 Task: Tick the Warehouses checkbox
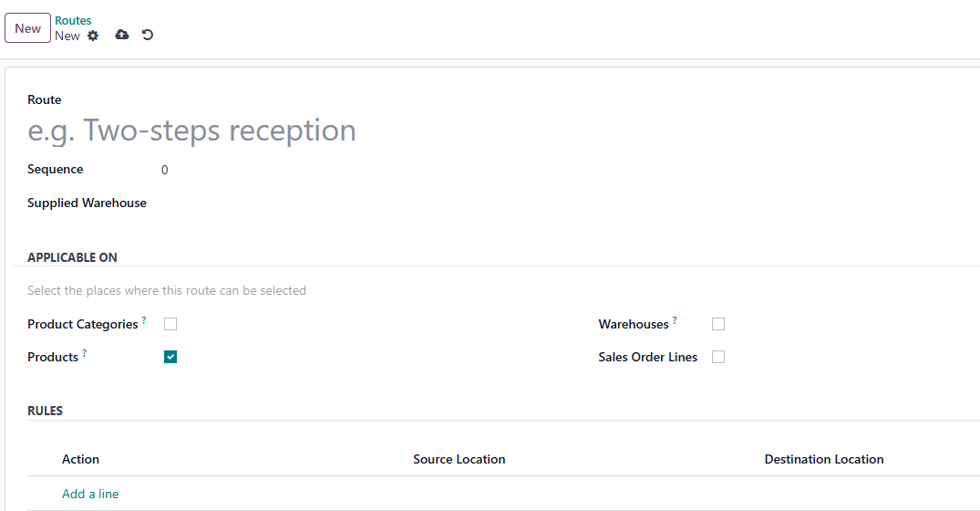[x=718, y=324]
